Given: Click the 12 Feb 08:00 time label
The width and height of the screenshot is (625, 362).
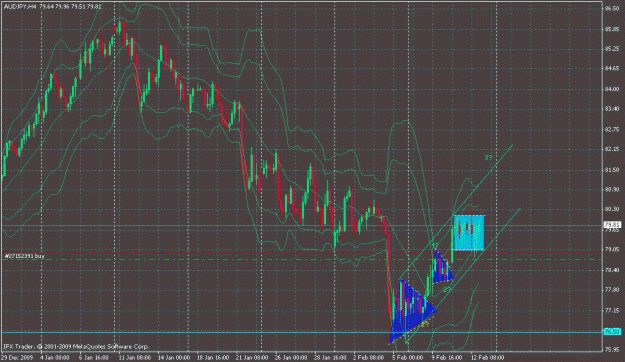Looking at the screenshot, I should pos(487,358).
